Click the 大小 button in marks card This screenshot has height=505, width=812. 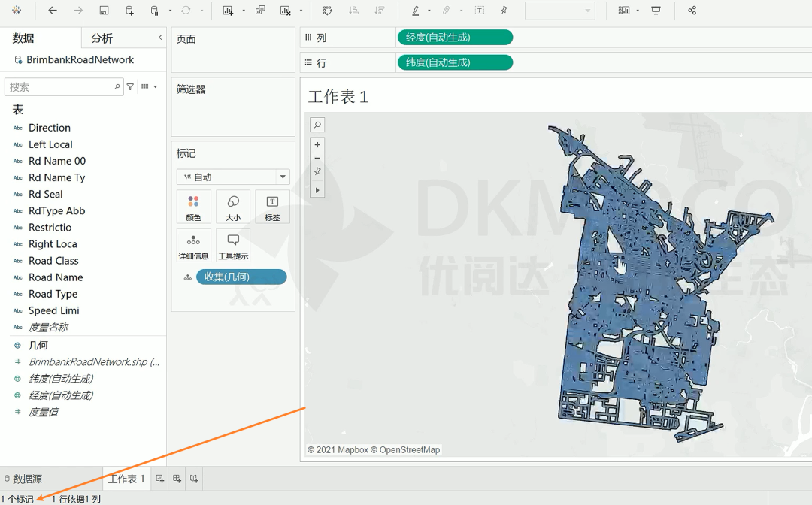point(233,207)
